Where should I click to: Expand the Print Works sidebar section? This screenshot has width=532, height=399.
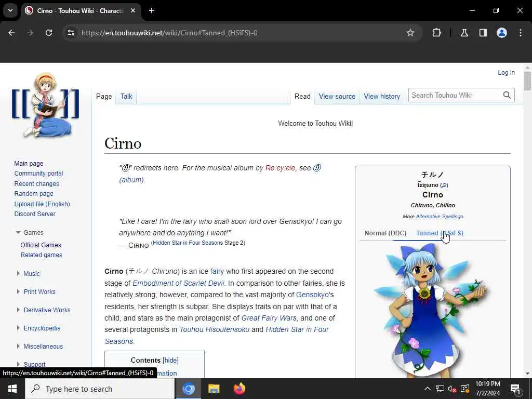click(18, 292)
